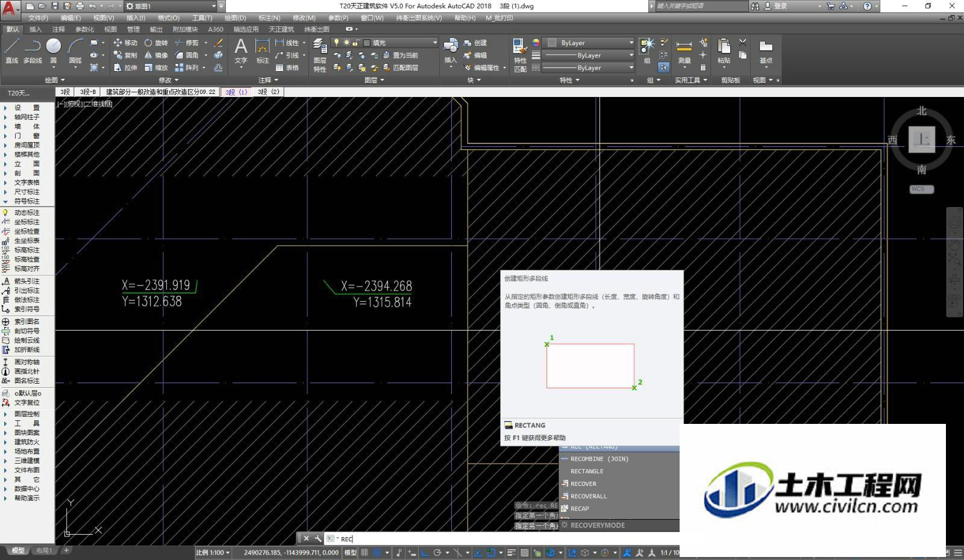
Task: Click the 匹配图层 match layer tool
Action: point(400,68)
